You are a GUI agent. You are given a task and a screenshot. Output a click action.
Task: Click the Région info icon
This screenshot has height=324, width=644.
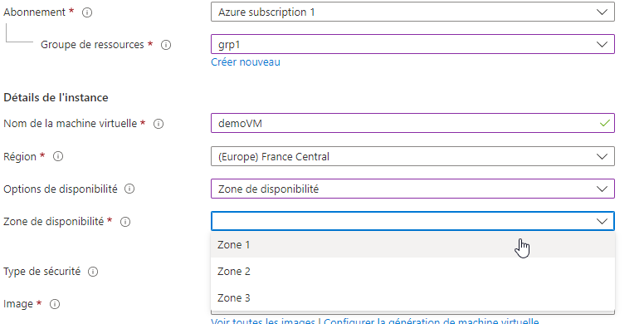tap(58, 156)
